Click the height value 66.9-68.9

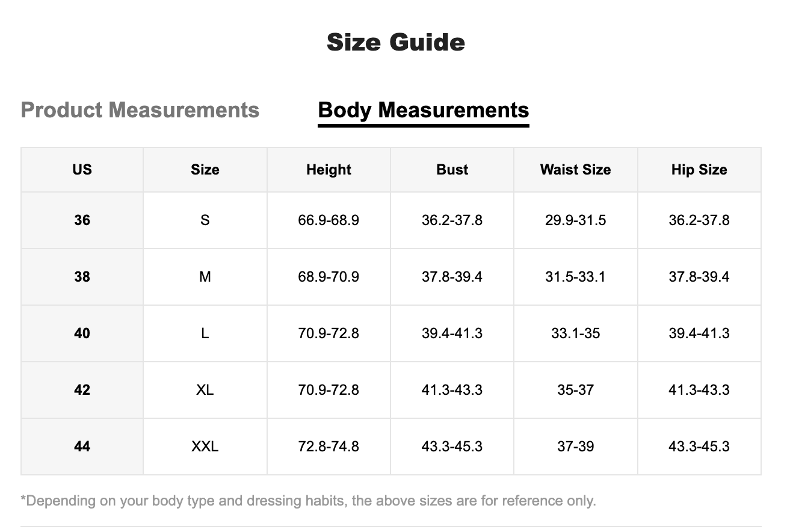click(x=329, y=220)
